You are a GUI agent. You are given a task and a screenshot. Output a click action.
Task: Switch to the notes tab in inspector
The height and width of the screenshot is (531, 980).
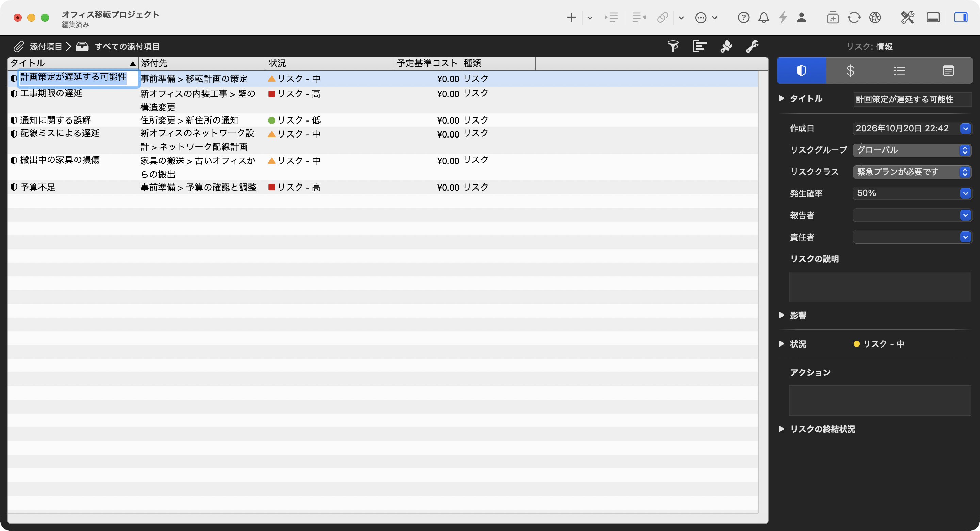click(948, 70)
